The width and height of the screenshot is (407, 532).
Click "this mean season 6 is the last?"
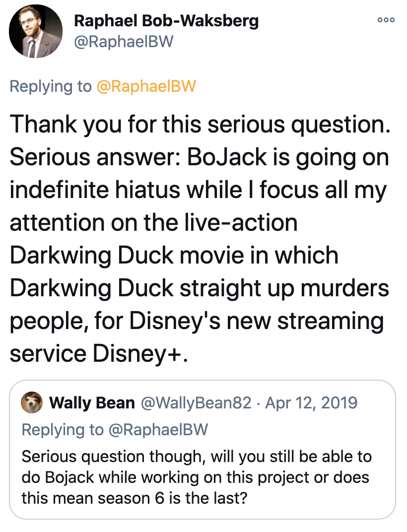pos(135,498)
